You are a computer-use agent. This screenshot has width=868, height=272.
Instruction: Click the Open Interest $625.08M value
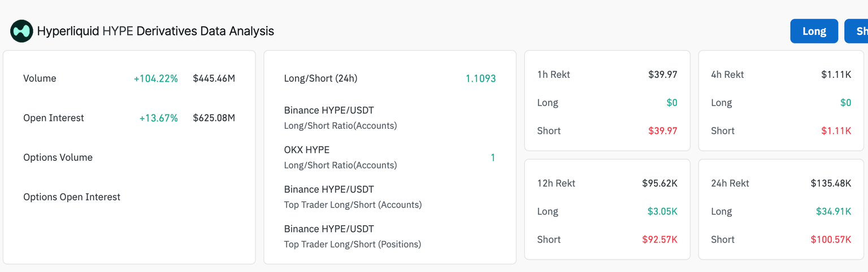(214, 118)
